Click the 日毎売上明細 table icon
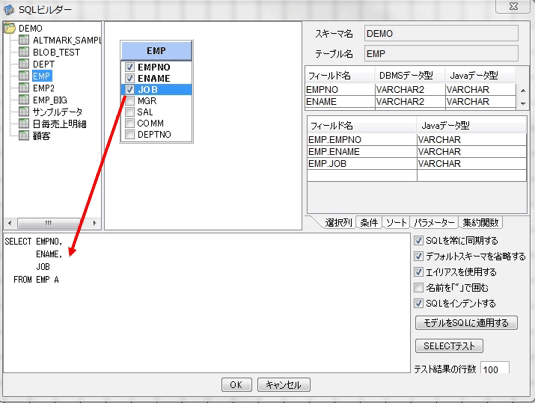This screenshot has height=403, width=535. [x=24, y=124]
